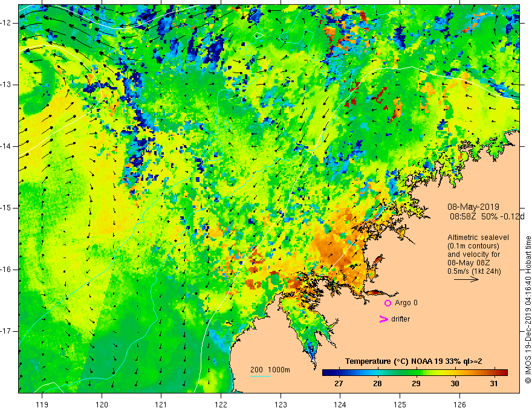The height and width of the screenshot is (411, 532).
Task: Click the 120 longitude axis label
Action: click(x=102, y=404)
